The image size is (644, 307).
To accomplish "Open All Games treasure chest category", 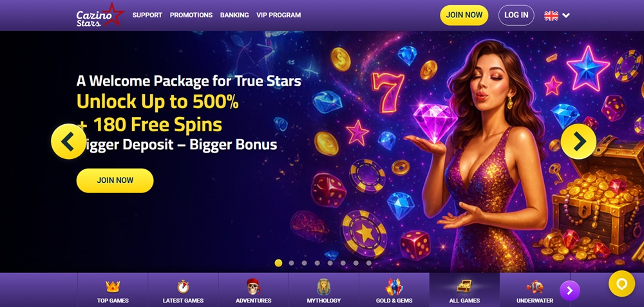I will tap(464, 290).
